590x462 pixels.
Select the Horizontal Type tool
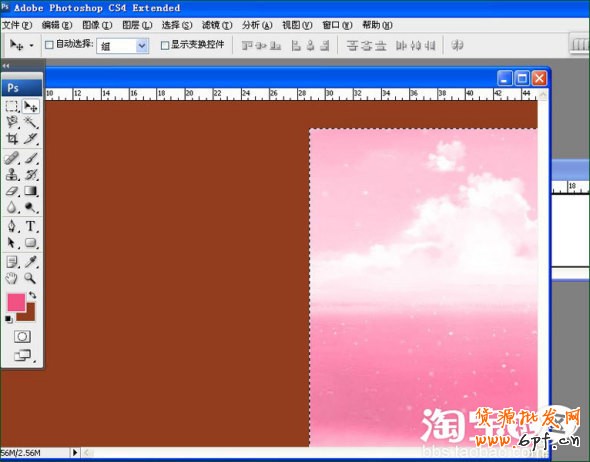click(30, 226)
